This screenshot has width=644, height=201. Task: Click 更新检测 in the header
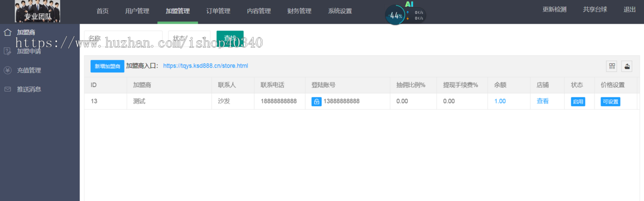pos(554,10)
